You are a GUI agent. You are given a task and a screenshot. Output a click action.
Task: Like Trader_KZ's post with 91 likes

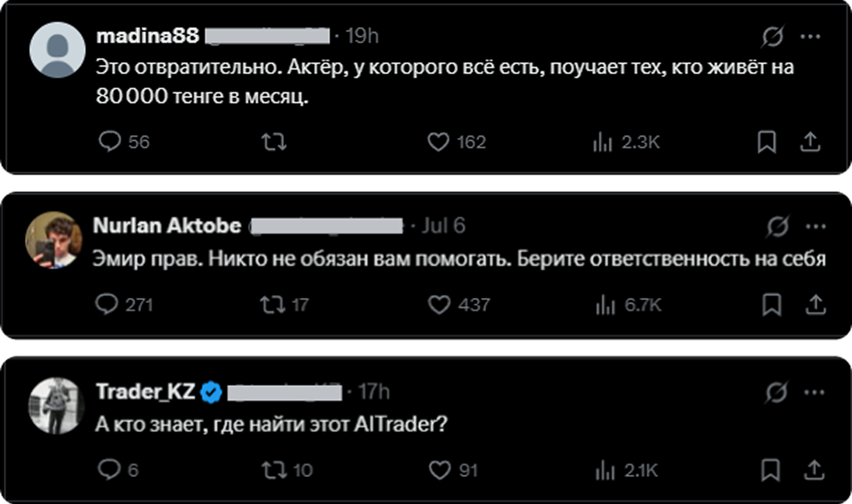[x=440, y=470]
